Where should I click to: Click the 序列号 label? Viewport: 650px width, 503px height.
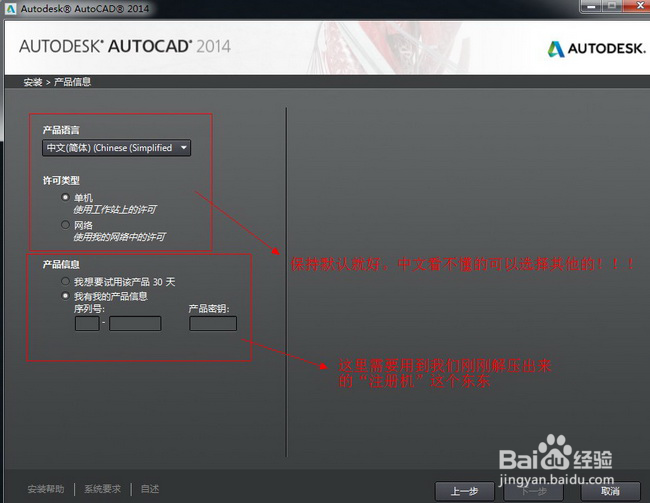click(x=89, y=309)
